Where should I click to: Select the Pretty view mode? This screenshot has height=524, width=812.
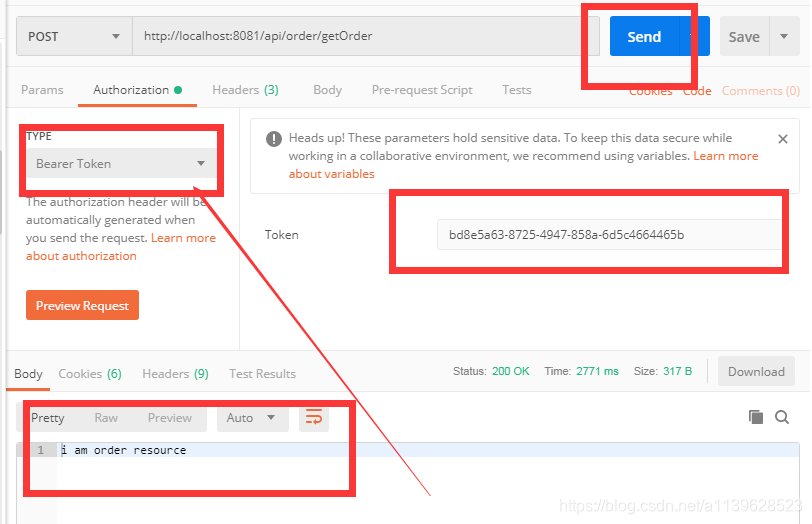(x=48, y=418)
